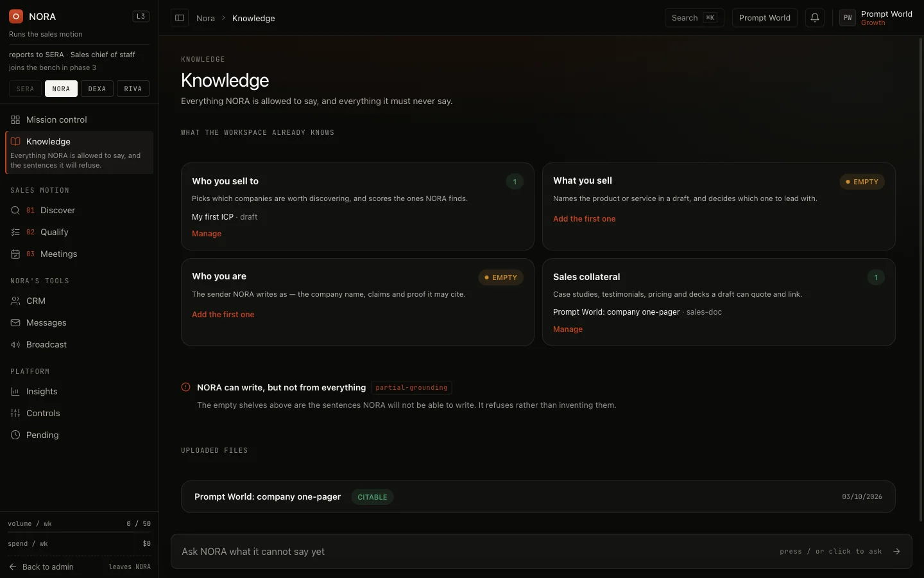Click the Knowledge book icon
924x578 pixels.
coord(15,142)
